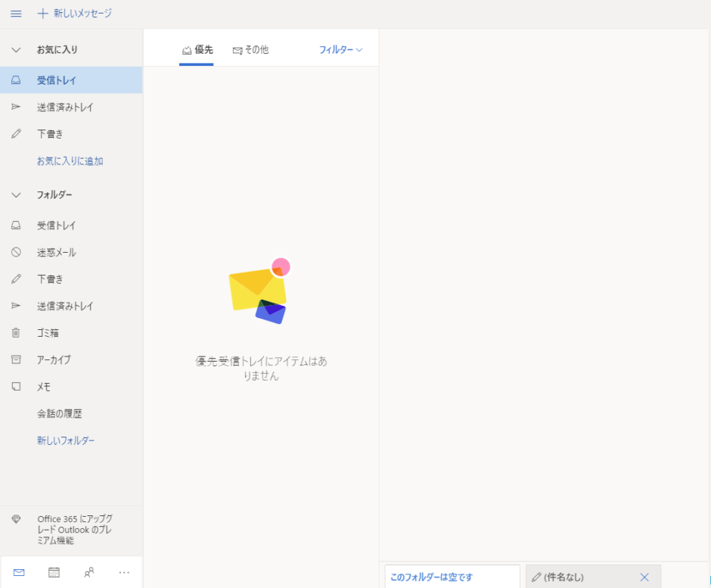Open the ゴミ箱 trash folder
The image size is (711, 588).
pos(48,333)
